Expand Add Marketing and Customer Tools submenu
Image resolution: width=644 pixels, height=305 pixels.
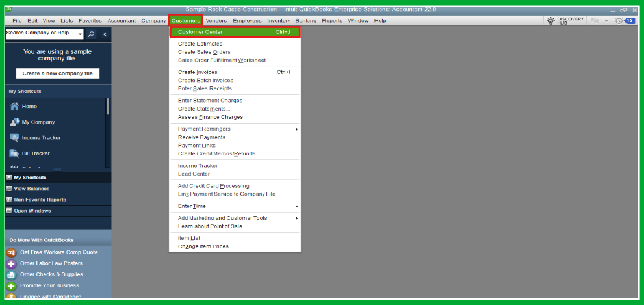tap(296, 219)
